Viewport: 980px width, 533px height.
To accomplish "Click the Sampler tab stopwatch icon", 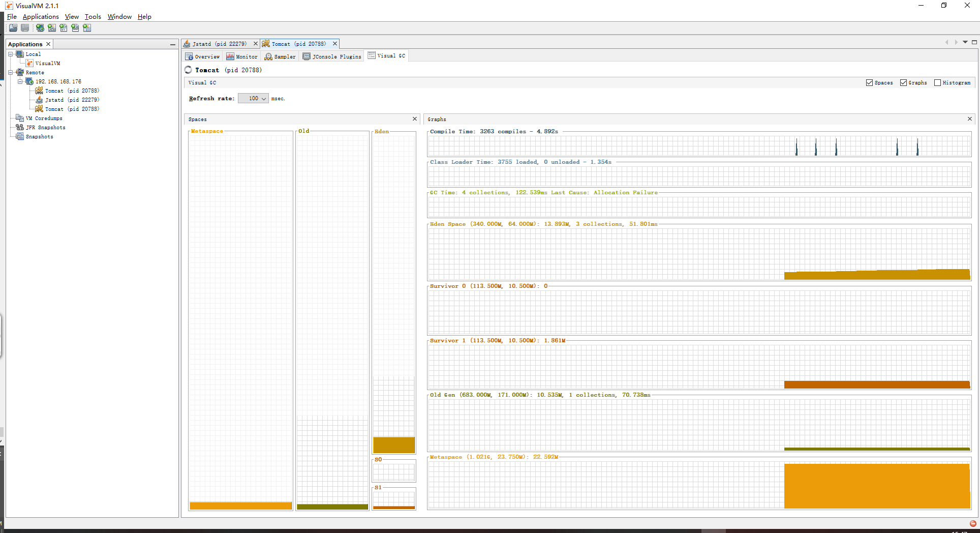I will tap(268, 56).
